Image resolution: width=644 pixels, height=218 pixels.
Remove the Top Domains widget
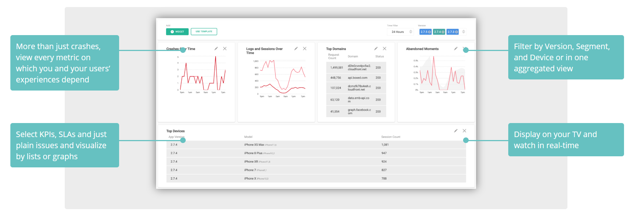point(384,49)
